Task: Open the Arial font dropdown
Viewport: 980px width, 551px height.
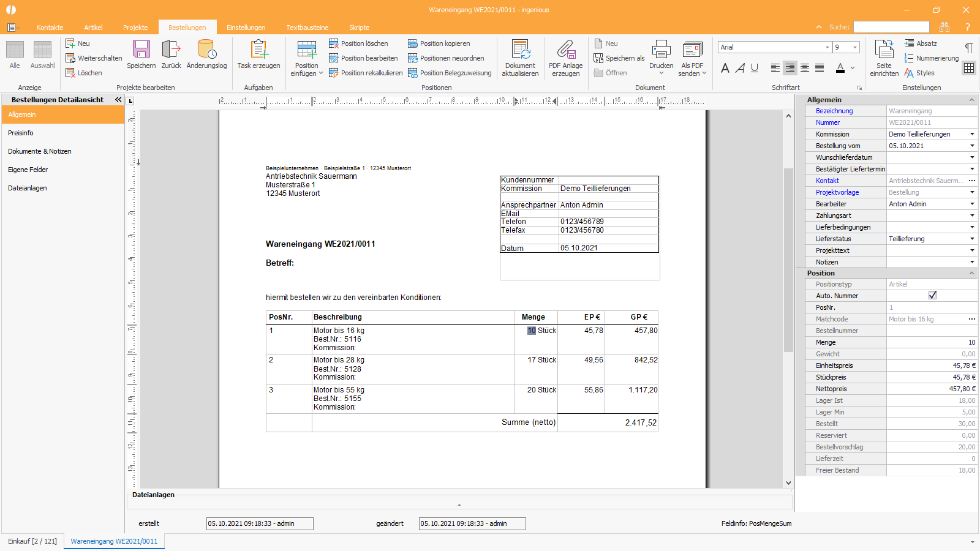Action: click(827, 47)
